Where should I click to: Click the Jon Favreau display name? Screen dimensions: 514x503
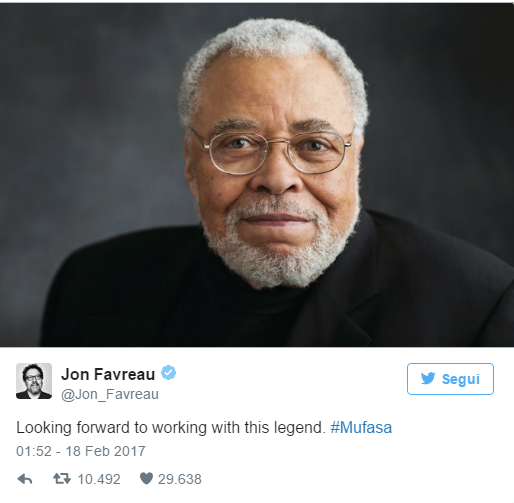click(108, 374)
